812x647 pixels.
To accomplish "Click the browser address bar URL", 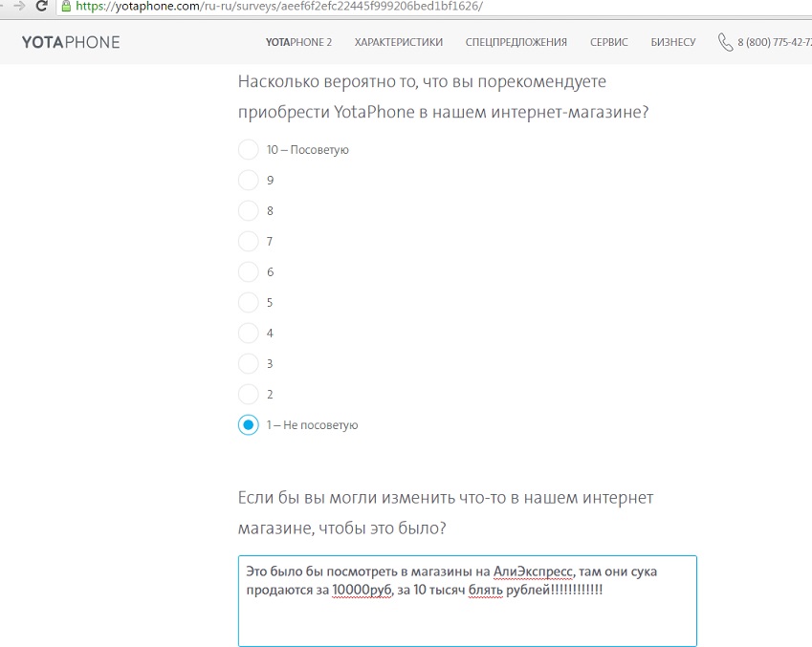I will click(279, 6).
